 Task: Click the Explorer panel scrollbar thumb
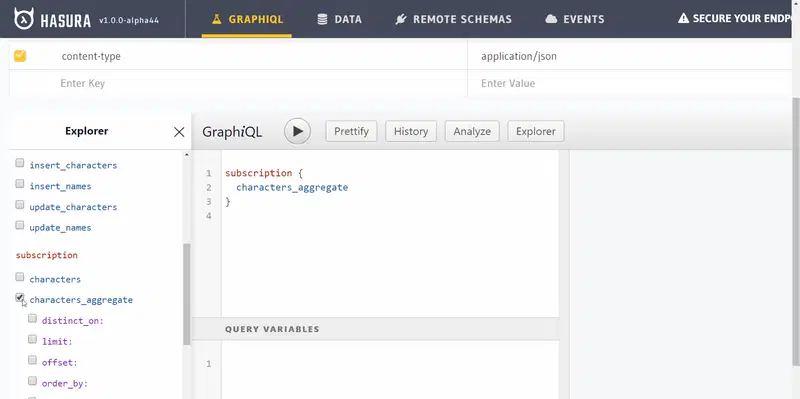(186, 294)
